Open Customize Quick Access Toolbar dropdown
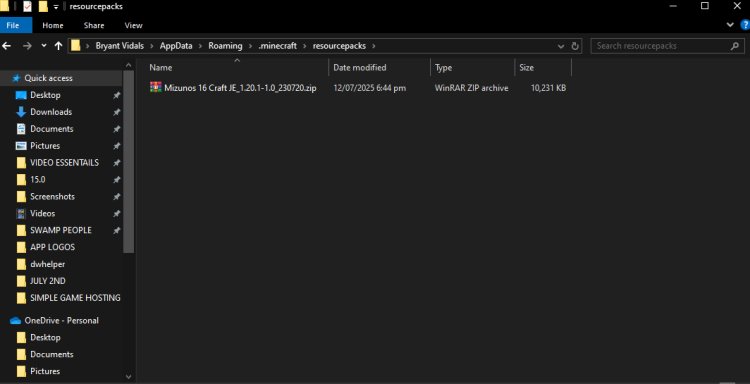Image resolution: width=750 pixels, height=384 pixels. 56,7
